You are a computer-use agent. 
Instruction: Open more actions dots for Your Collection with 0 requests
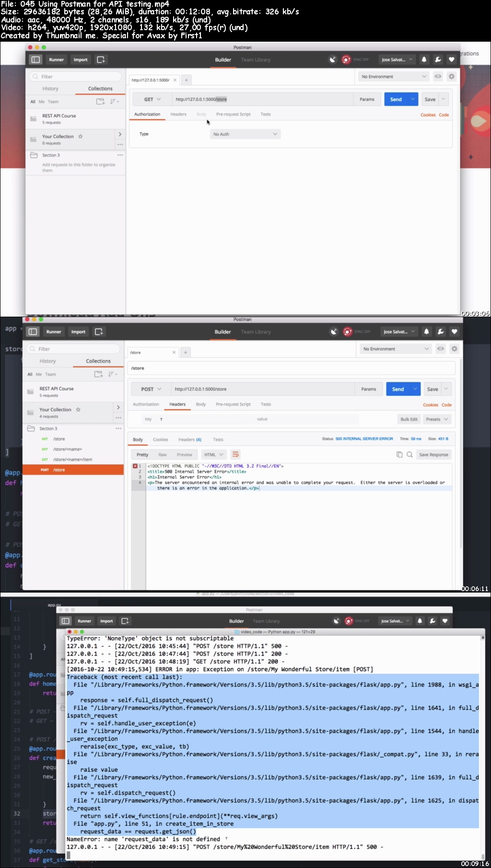(120, 144)
